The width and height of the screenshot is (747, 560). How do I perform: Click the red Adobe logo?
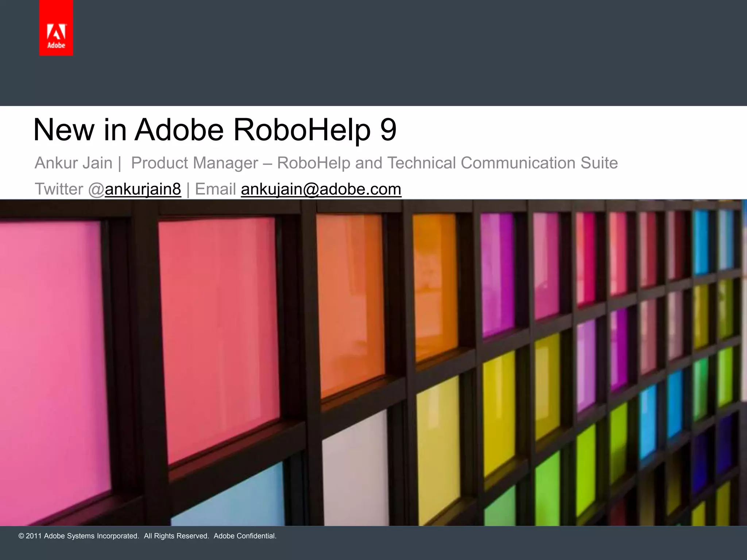(56, 28)
